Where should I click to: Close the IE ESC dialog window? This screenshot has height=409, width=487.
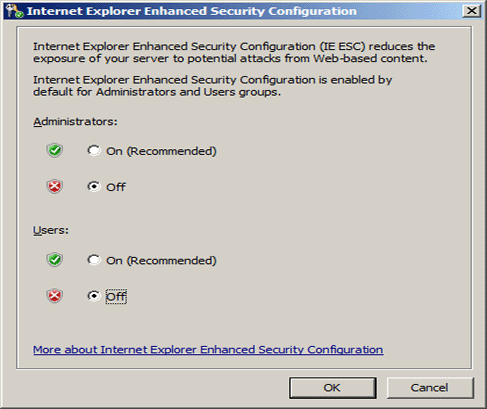click(x=472, y=11)
